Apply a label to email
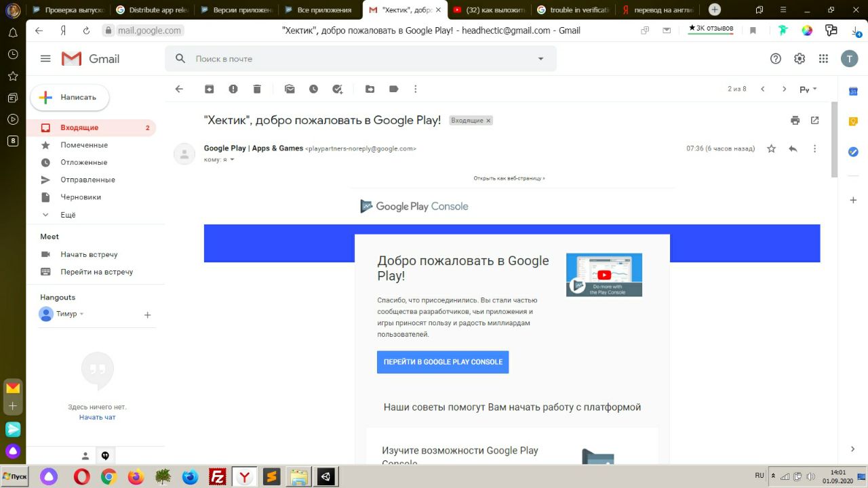The height and width of the screenshot is (488, 868). (393, 89)
